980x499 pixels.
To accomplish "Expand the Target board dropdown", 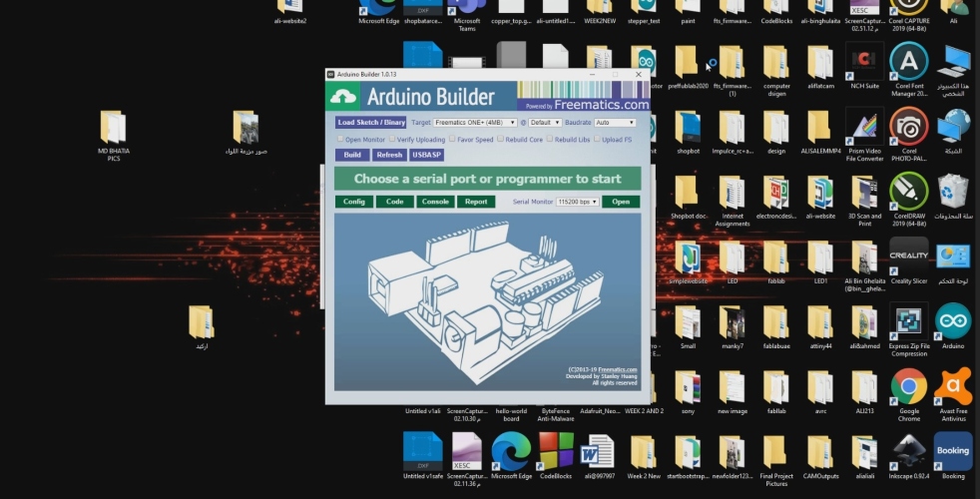I will pyautogui.click(x=475, y=123).
